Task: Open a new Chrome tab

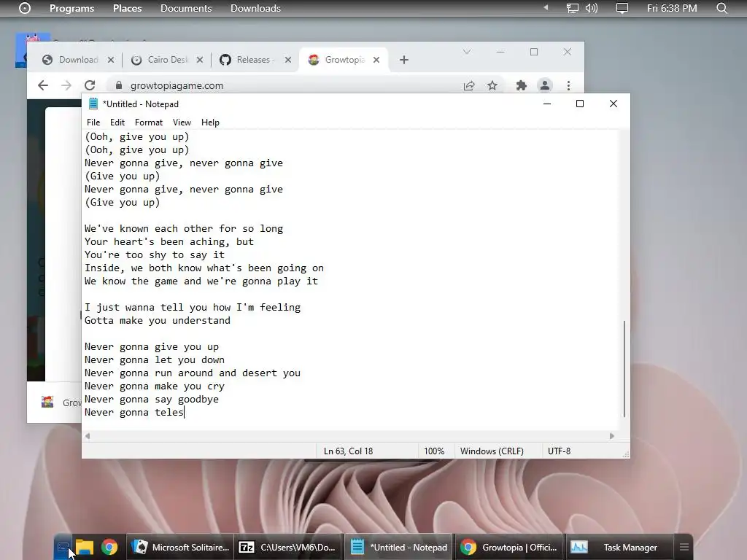Action: 404,60
